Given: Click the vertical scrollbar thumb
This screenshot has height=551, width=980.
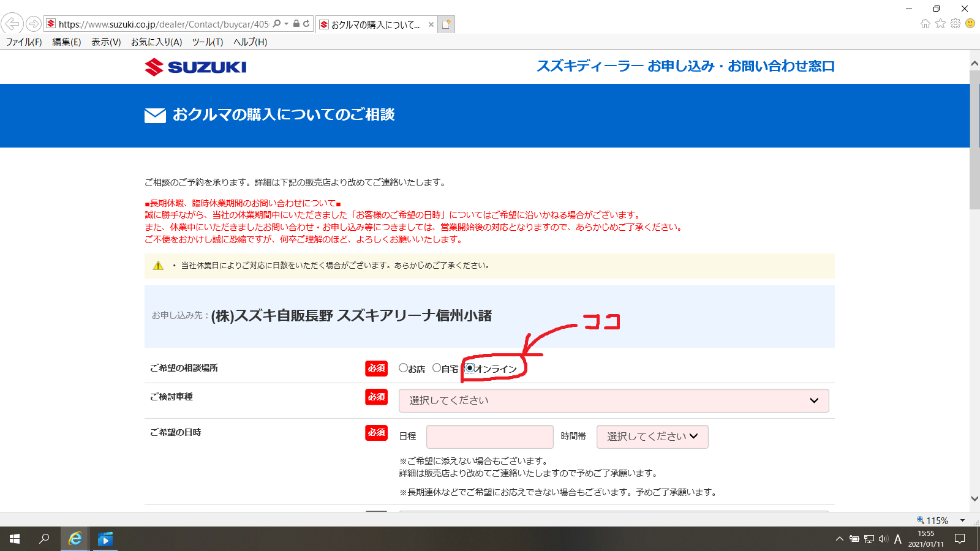Looking at the screenshot, I should 974,140.
